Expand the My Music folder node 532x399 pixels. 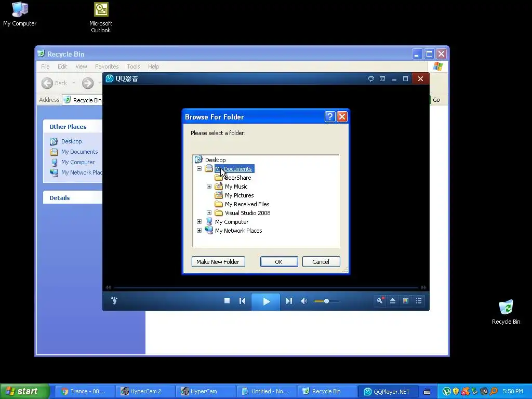tap(209, 187)
